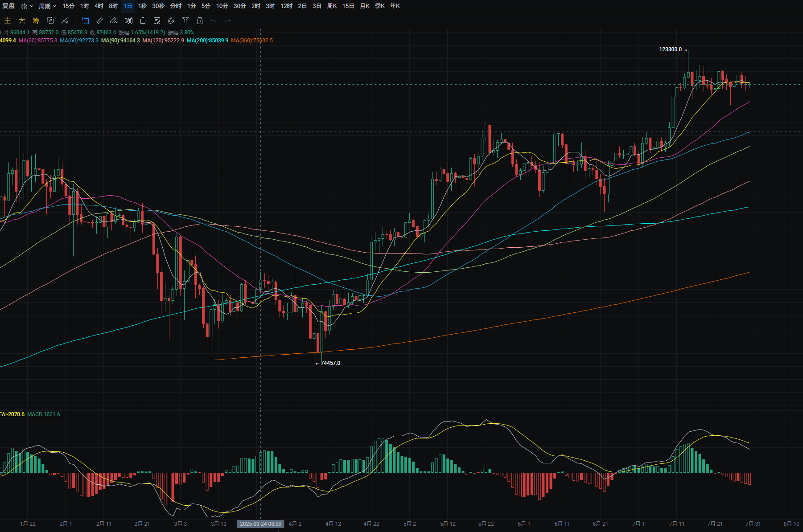803x532 pixels.
Task: Click the filter funnel icon
Action: (185, 20)
